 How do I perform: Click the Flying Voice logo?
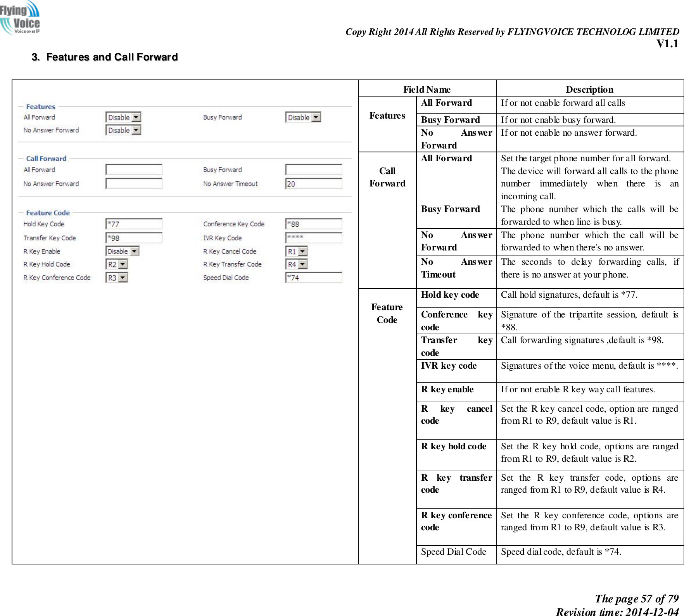pos(20,18)
